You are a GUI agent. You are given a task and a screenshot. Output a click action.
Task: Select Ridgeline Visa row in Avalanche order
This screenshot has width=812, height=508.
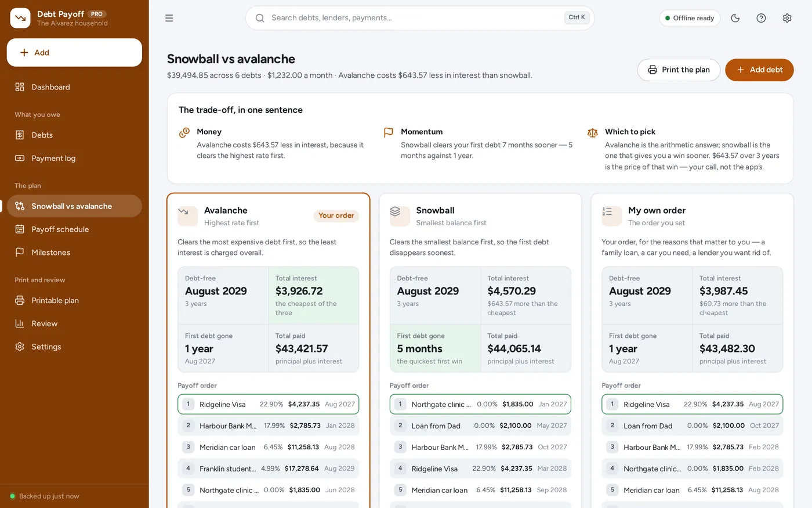coord(269,404)
